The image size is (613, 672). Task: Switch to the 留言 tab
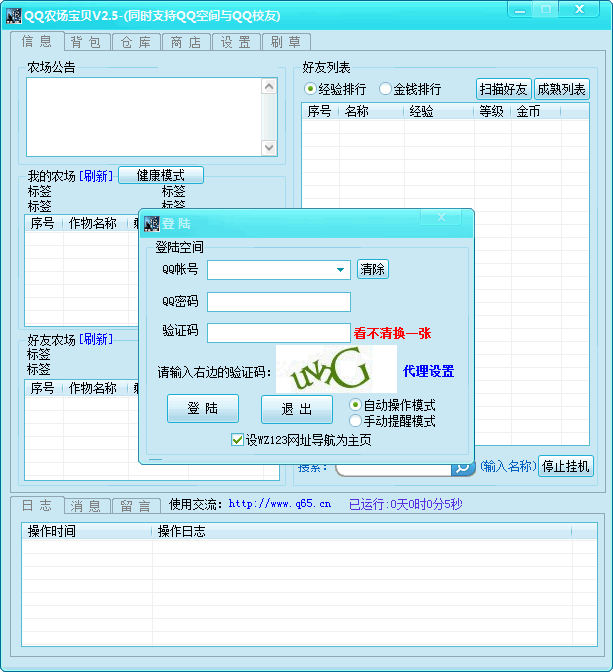pyautogui.click(x=136, y=506)
